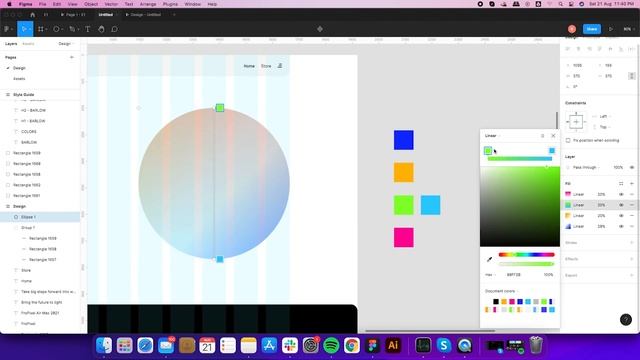The height and width of the screenshot is (360, 640).
Task: Switch to the Assets tab
Action: click(x=28, y=44)
